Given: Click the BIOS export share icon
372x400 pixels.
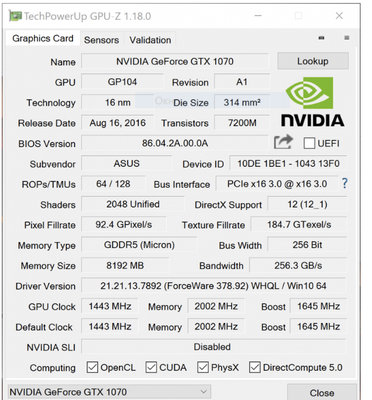Looking at the screenshot, I should coord(283,142).
